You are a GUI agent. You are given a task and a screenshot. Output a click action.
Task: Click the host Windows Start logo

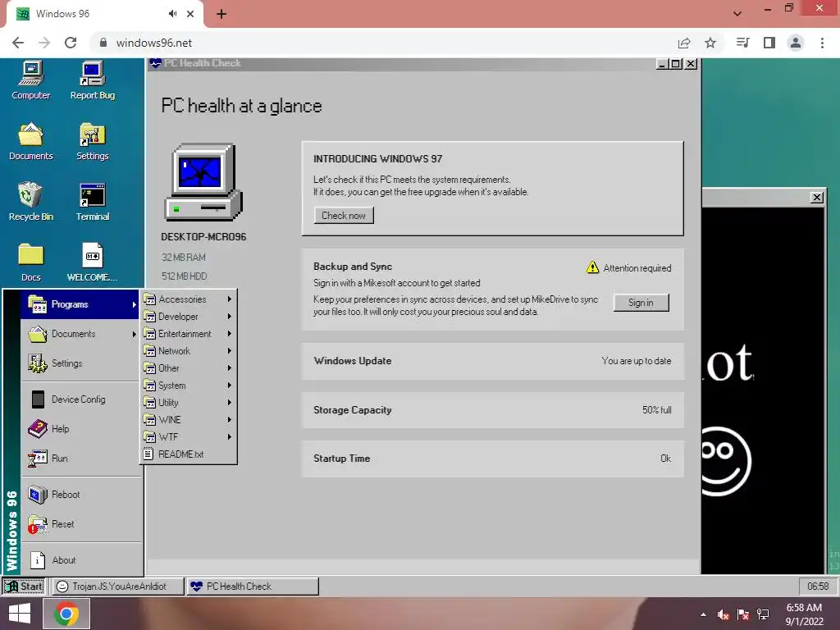20,614
